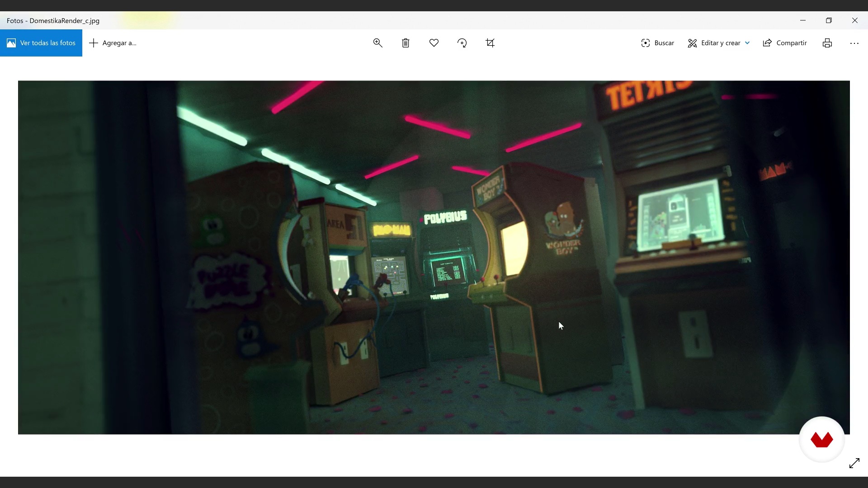
Task: Print the photo with printer icon
Action: coord(827,43)
